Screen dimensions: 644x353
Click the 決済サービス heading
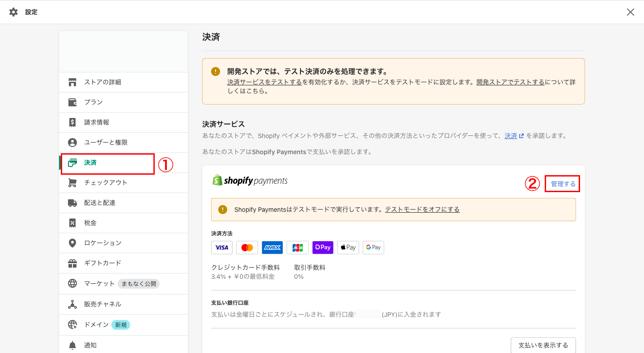[224, 124]
